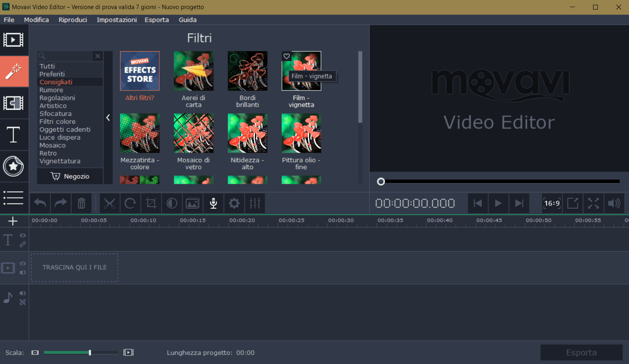Open clip properties gear icon
This screenshot has width=629, height=364.
point(234,204)
